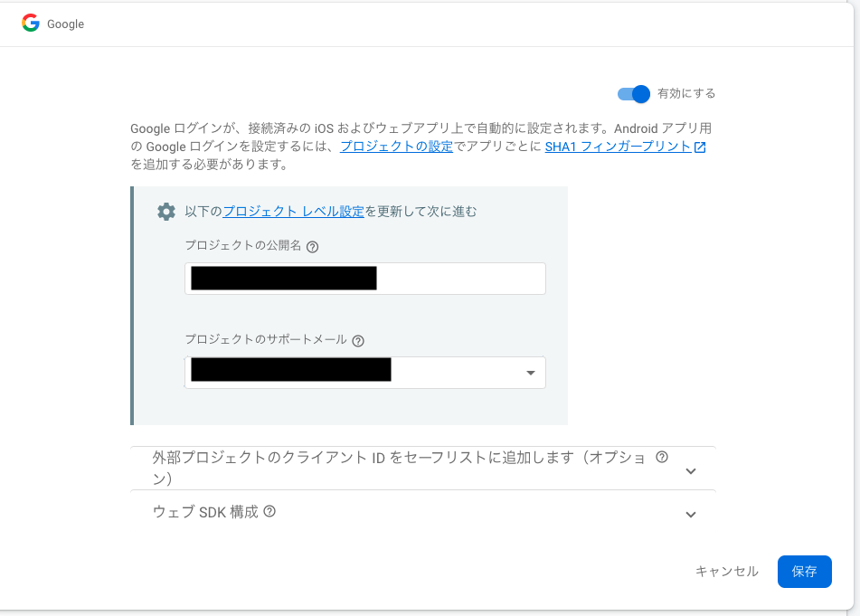Click the blue 保存 button
The image size is (860, 616).
click(x=804, y=572)
